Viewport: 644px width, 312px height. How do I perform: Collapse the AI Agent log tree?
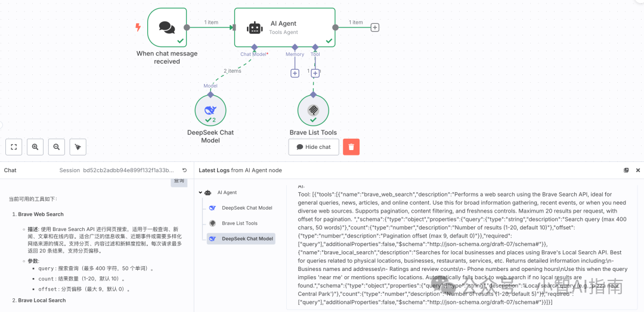200,192
